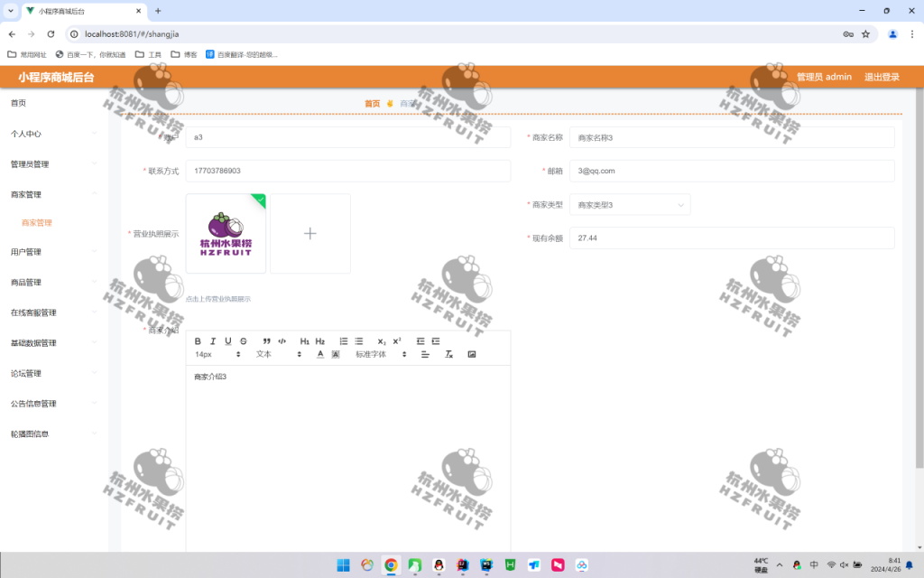
Task: Apply italic formatting in the editor toolbar
Action: [x=213, y=341]
